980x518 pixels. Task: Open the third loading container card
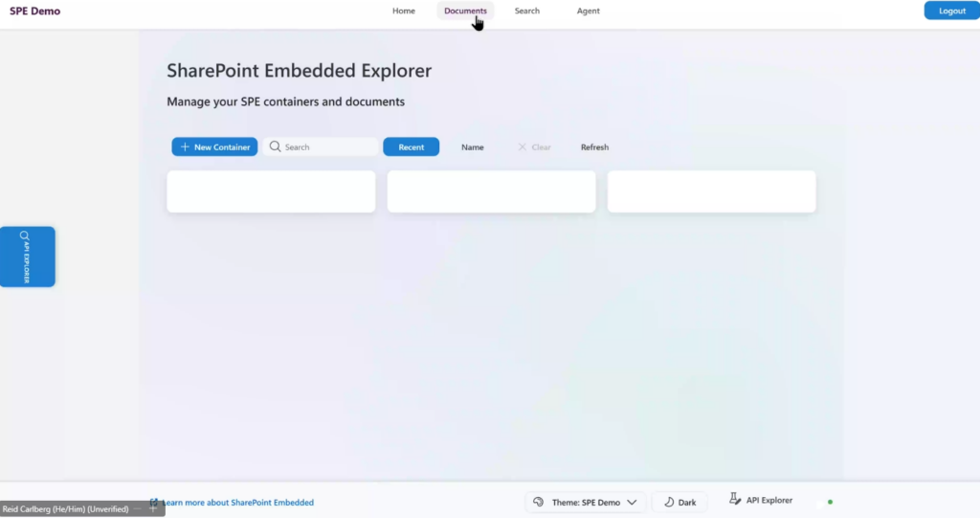click(x=711, y=191)
